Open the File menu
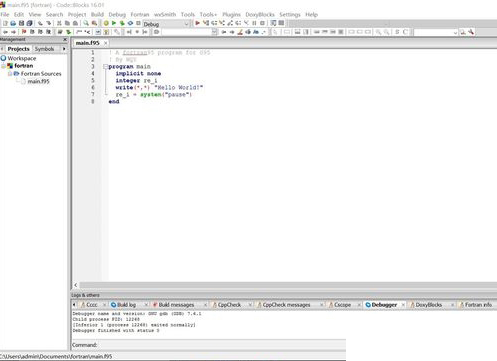 5,14
